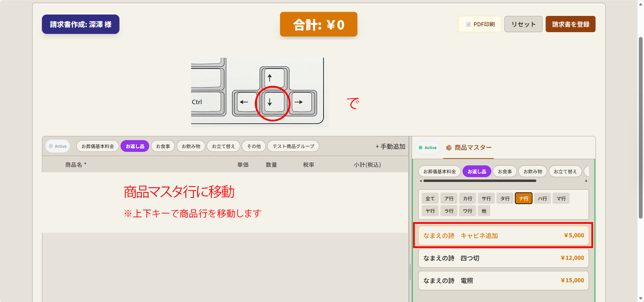This screenshot has width=644, height=302.
Task: Select お飲み物 in the invoice panel
Action: (191, 146)
